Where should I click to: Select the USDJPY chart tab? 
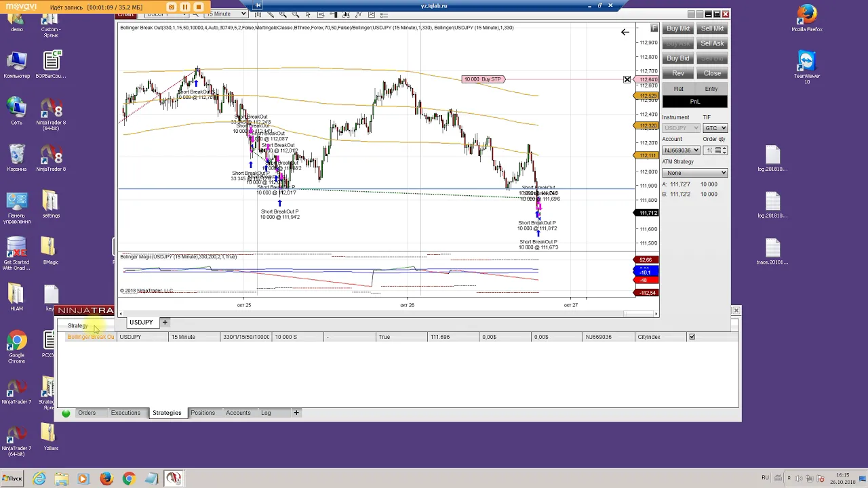pyautogui.click(x=141, y=323)
